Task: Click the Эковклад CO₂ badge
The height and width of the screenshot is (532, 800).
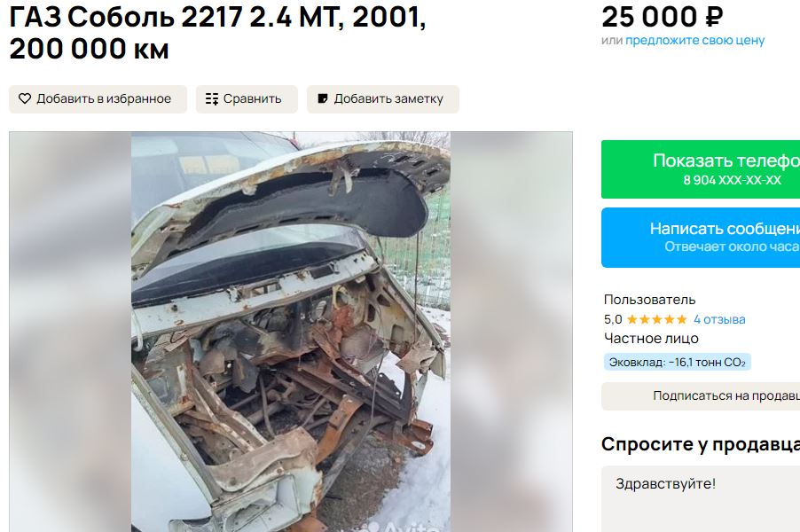Action: pos(677,362)
